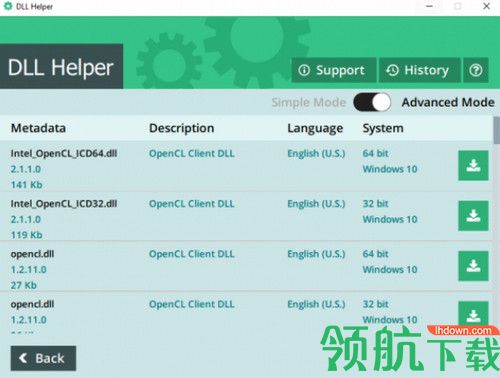Screen dimensions: 500x378
Task: Open the Support page
Action: pyautogui.click(x=334, y=70)
